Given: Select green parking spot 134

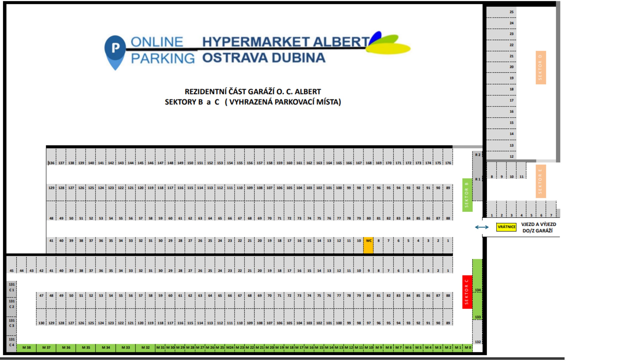Looking at the screenshot, I should click(x=477, y=276).
